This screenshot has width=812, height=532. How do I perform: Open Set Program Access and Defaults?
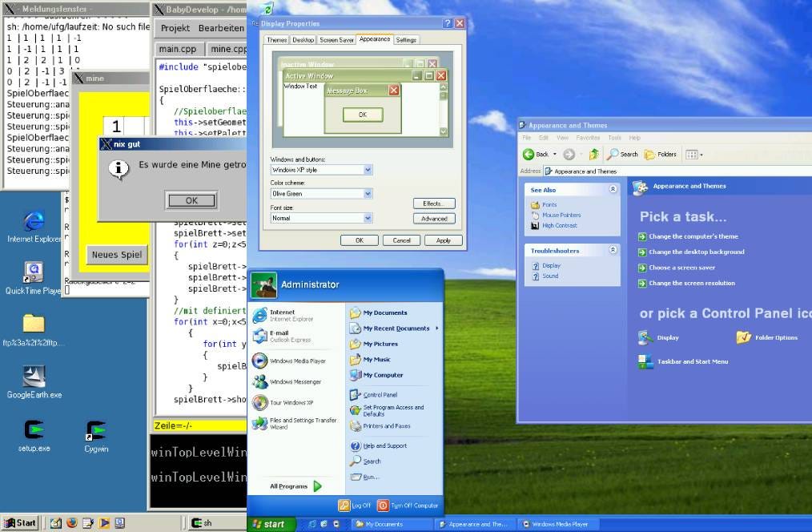(x=388, y=411)
